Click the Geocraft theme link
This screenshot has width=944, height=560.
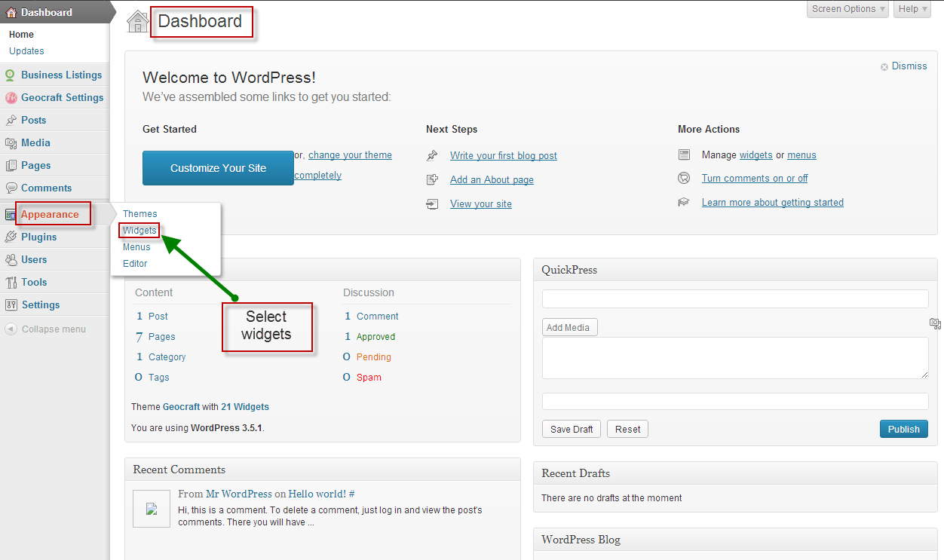182,407
